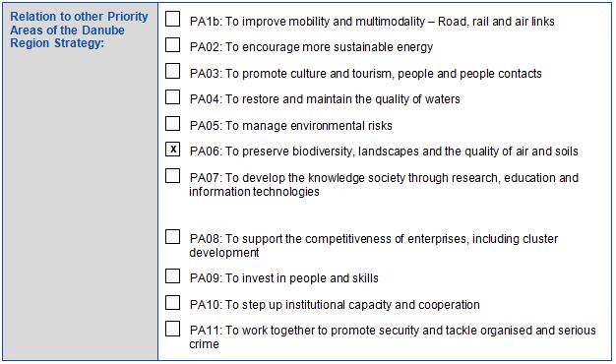Enable PA09 people and skills checkbox

(x=173, y=276)
